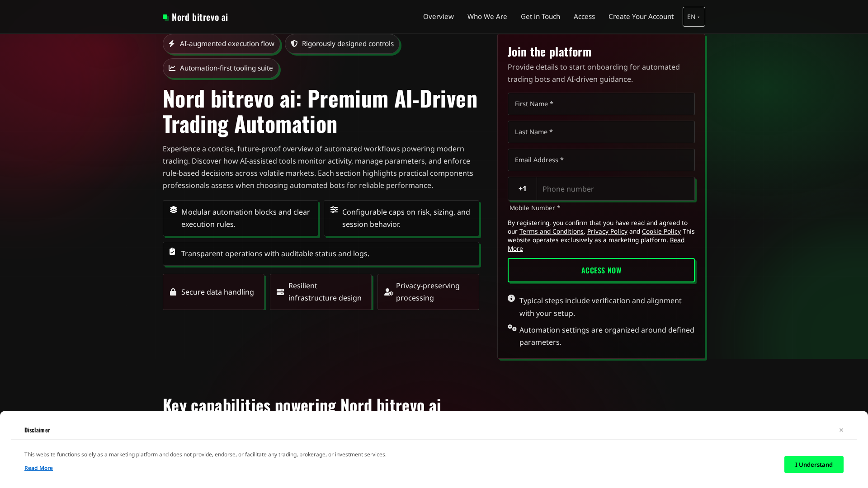Image resolution: width=868 pixels, height=488 pixels.
Task: Open the EN language dropdown
Action: point(694,17)
